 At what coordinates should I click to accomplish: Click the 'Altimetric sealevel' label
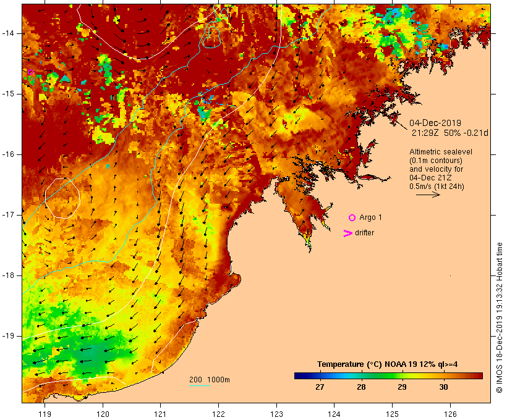click(441, 152)
